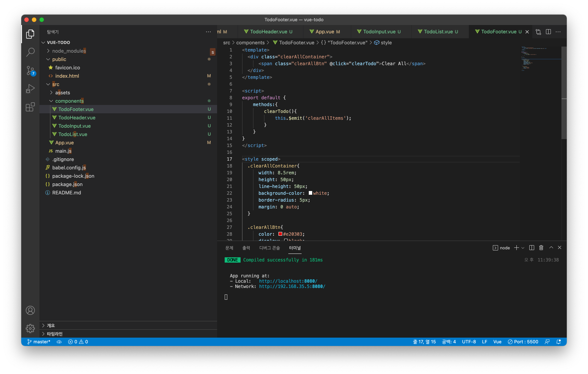Click the feedback icon in status bar
Screen dimensions: 588x374
click(x=547, y=342)
